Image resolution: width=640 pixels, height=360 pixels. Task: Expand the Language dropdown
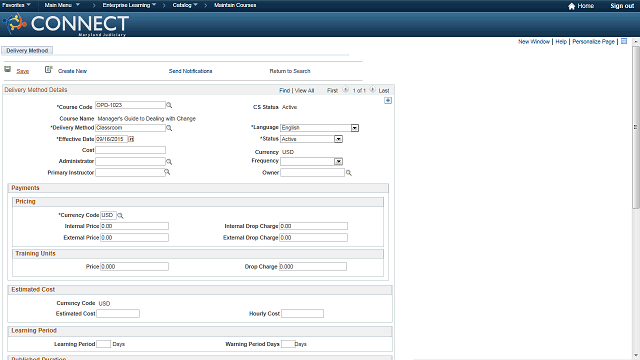point(355,128)
